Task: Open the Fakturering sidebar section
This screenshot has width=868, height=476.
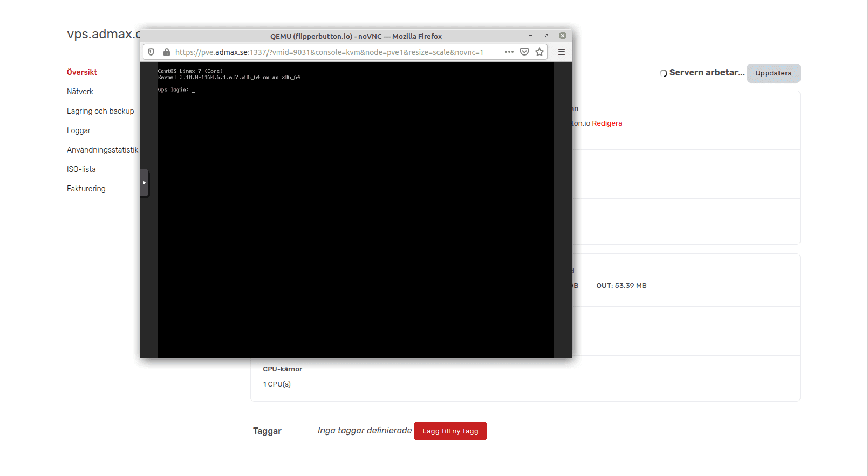Action: click(86, 189)
